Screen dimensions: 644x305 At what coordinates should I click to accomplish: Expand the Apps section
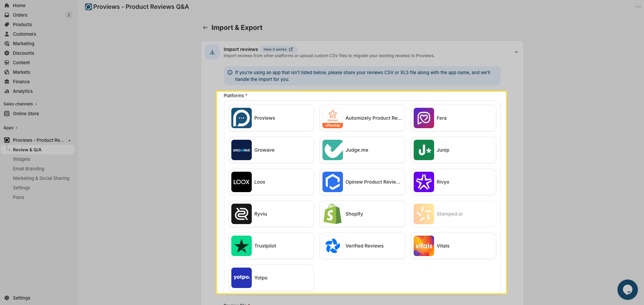(11, 128)
